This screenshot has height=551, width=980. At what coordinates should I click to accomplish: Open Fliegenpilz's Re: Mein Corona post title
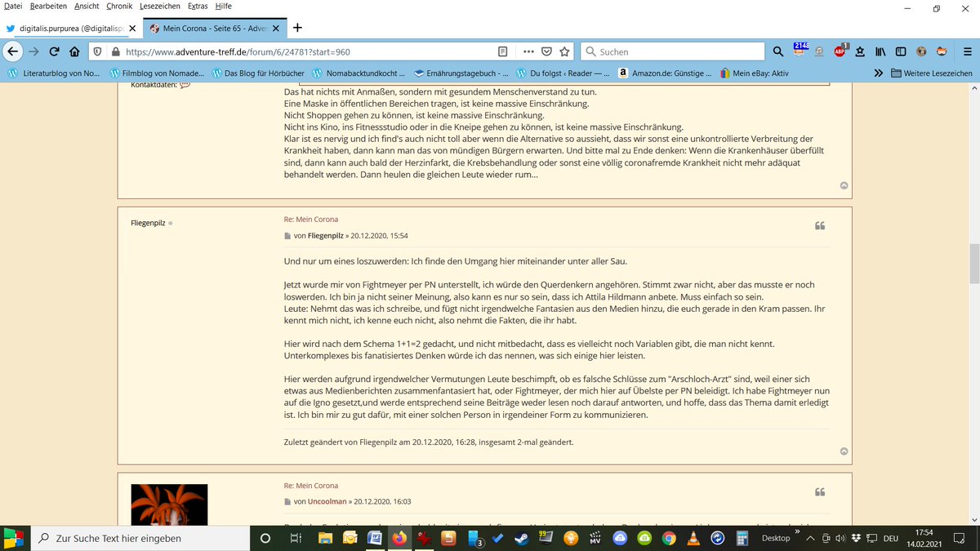[x=310, y=219]
